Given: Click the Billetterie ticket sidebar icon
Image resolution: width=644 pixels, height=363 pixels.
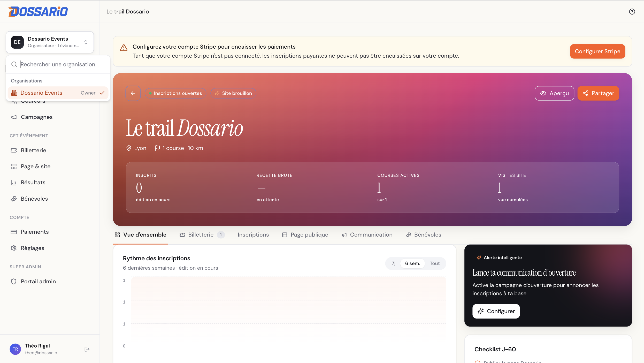Looking at the screenshot, I should pos(14,150).
